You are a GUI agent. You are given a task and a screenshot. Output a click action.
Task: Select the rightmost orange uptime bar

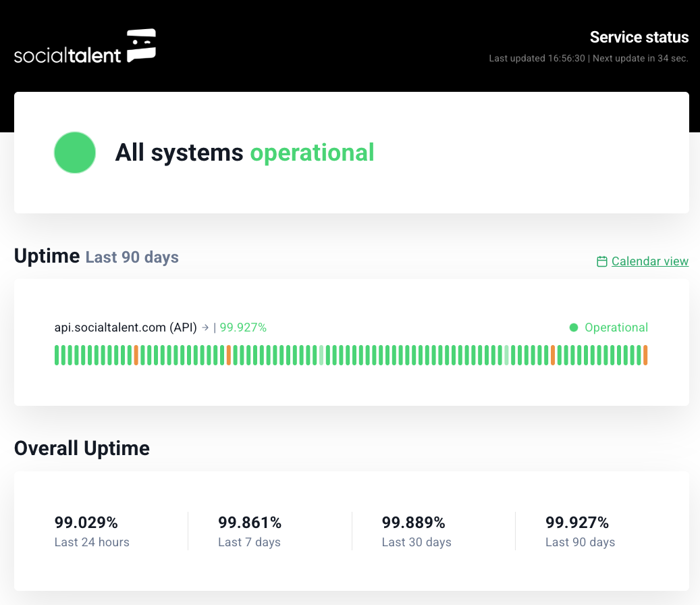(645, 355)
